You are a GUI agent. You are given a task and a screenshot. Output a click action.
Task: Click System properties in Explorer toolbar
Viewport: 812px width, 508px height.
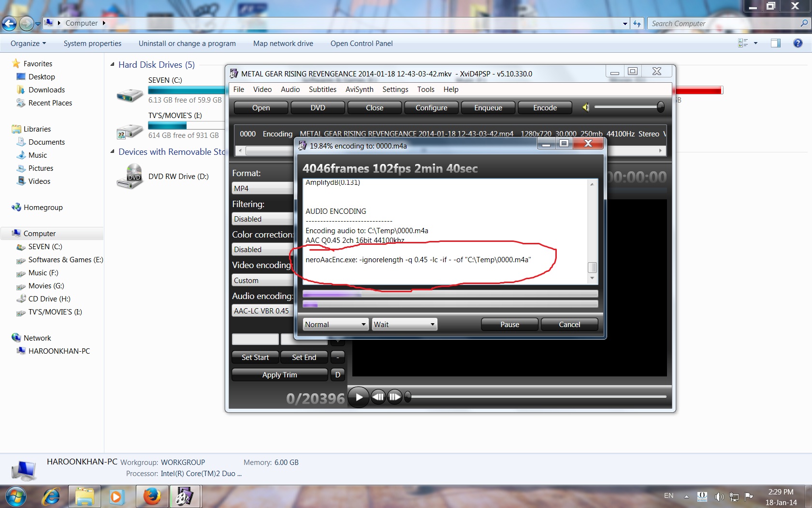92,43
